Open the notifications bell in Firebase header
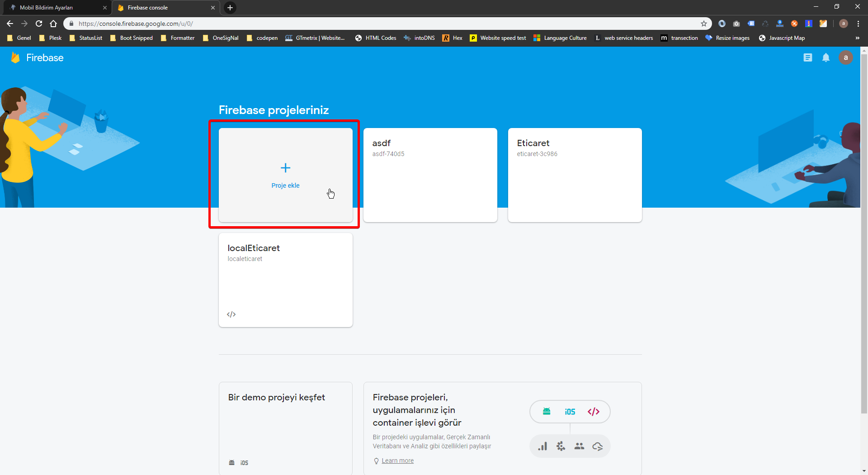The image size is (868, 475). (x=826, y=57)
